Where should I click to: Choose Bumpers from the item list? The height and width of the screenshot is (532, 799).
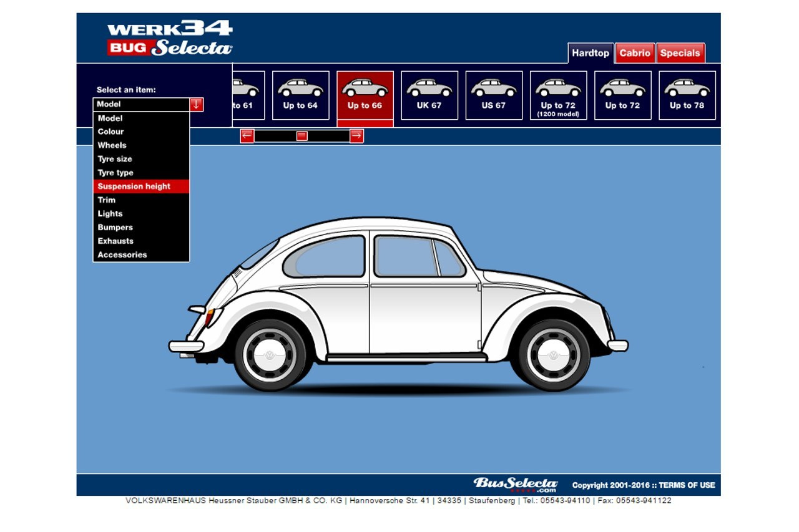point(141,228)
